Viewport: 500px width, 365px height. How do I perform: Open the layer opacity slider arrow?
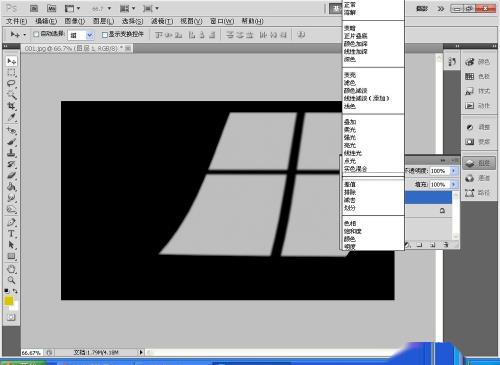tap(453, 171)
